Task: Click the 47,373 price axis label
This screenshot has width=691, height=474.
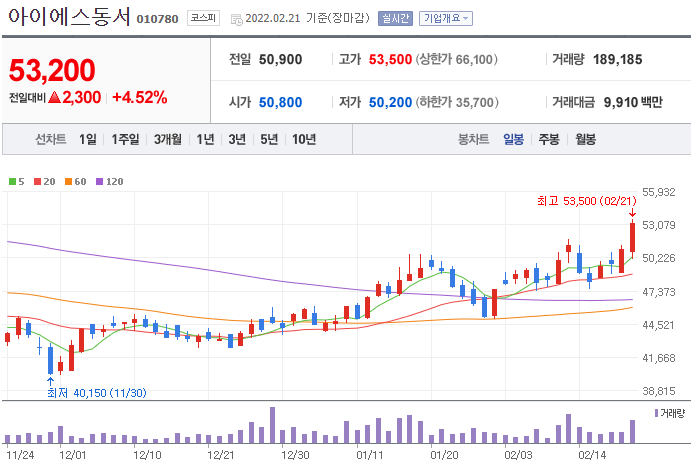Action: tap(658, 292)
